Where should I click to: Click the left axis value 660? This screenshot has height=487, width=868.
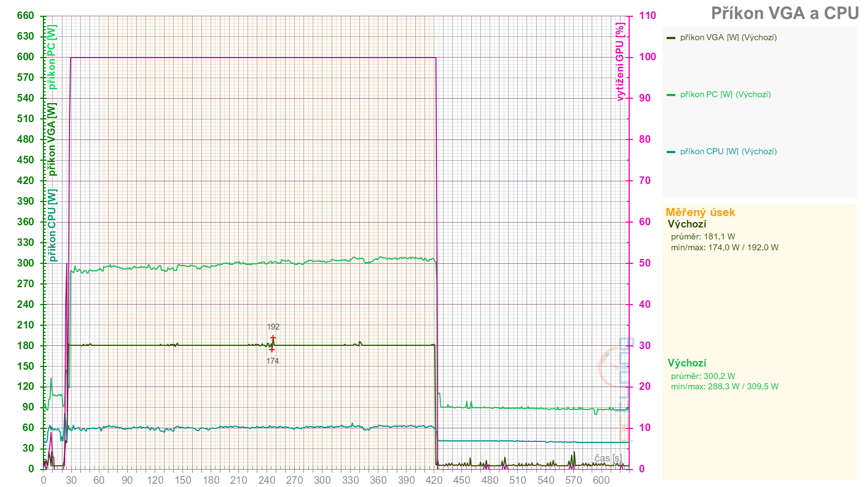[26, 16]
